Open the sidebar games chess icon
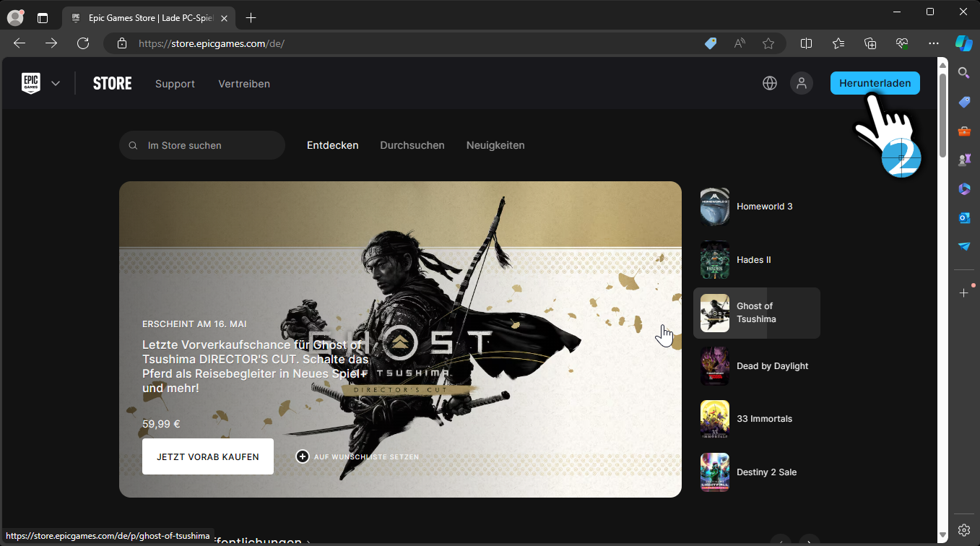 point(964,160)
